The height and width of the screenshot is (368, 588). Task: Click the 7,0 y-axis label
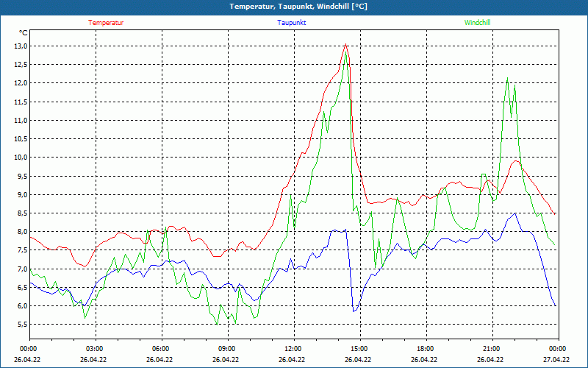pos(23,269)
